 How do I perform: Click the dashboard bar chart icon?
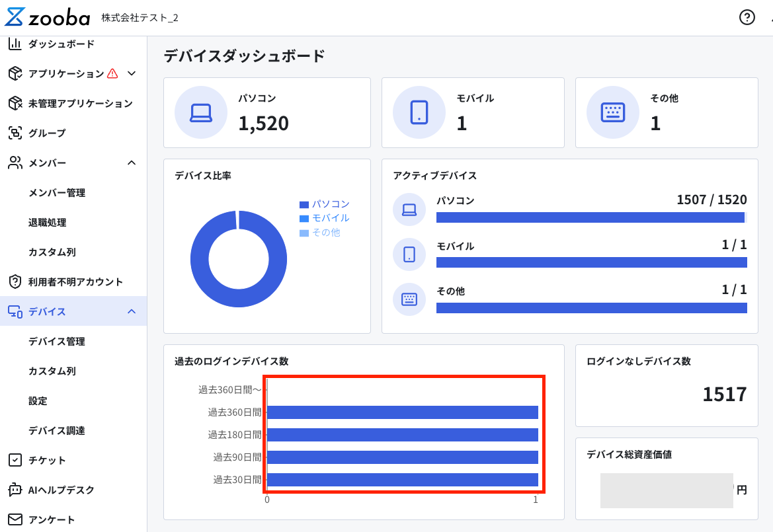point(15,44)
